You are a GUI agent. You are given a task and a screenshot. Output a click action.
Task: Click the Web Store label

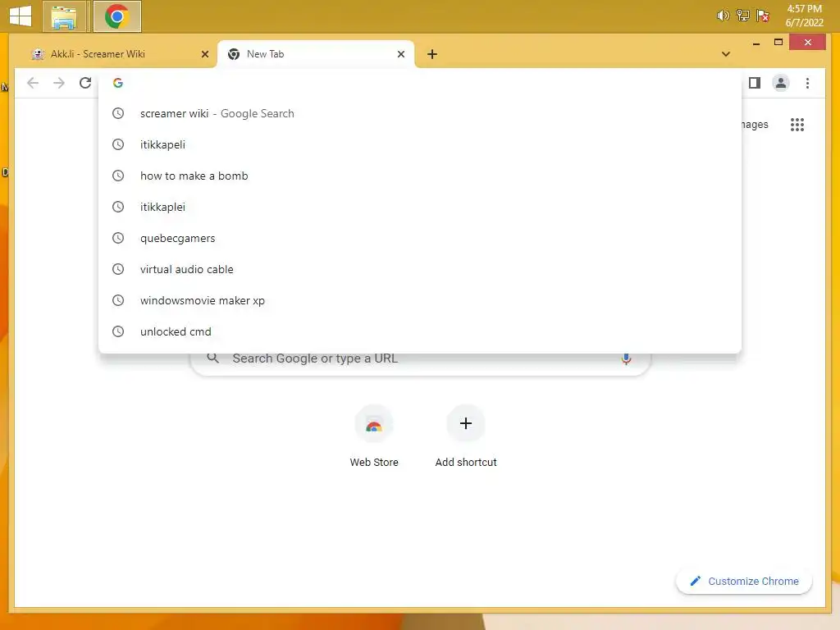click(374, 463)
